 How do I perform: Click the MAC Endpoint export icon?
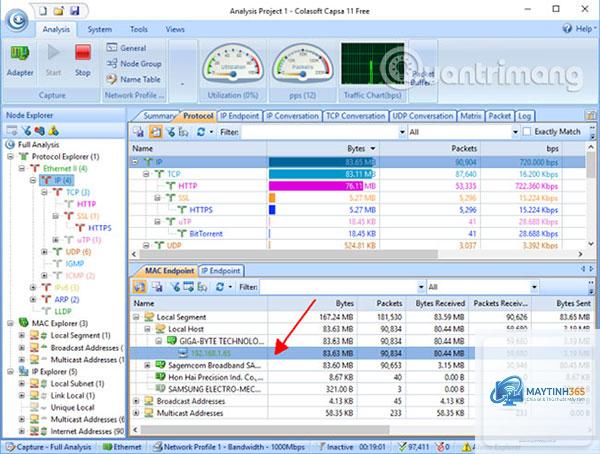[x=157, y=287]
